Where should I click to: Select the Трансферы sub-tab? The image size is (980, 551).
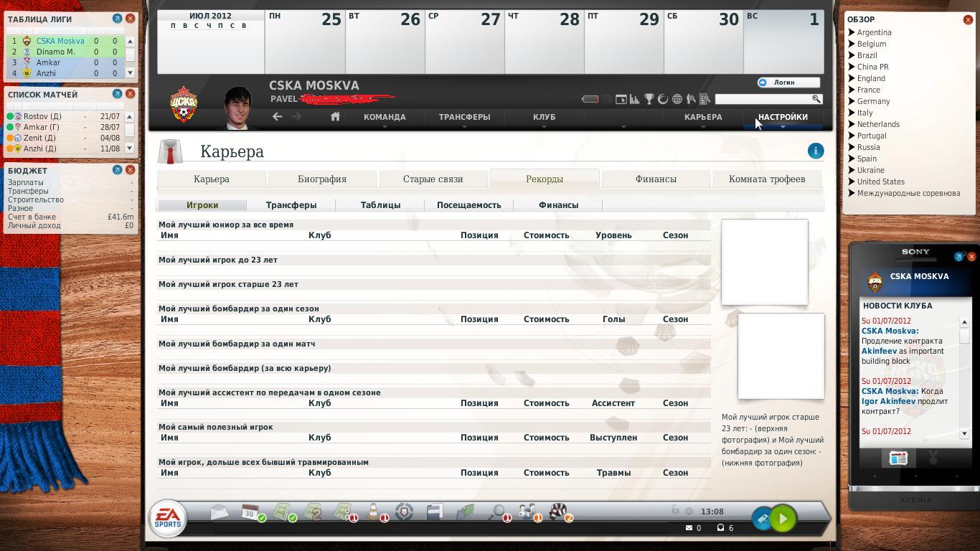[291, 205]
